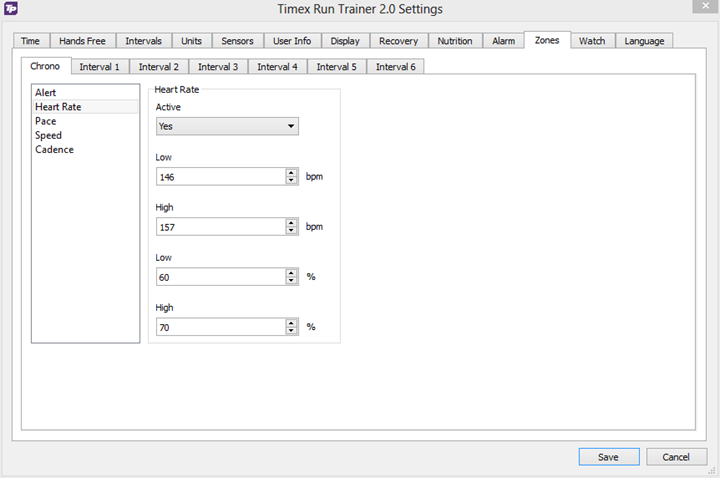Decrease the High bpm value with down arrow
The image size is (720, 478).
(x=292, y=231)
